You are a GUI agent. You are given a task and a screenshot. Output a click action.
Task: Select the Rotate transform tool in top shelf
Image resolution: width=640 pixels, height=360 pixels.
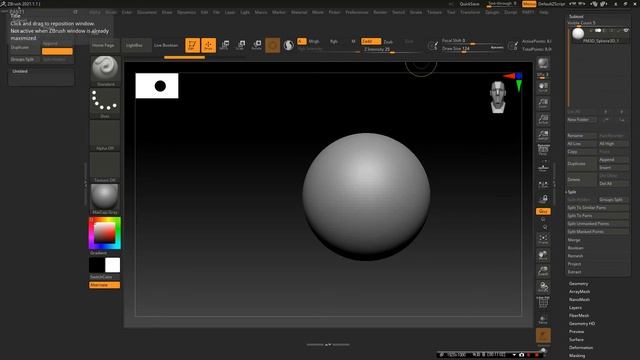(257, 45)
